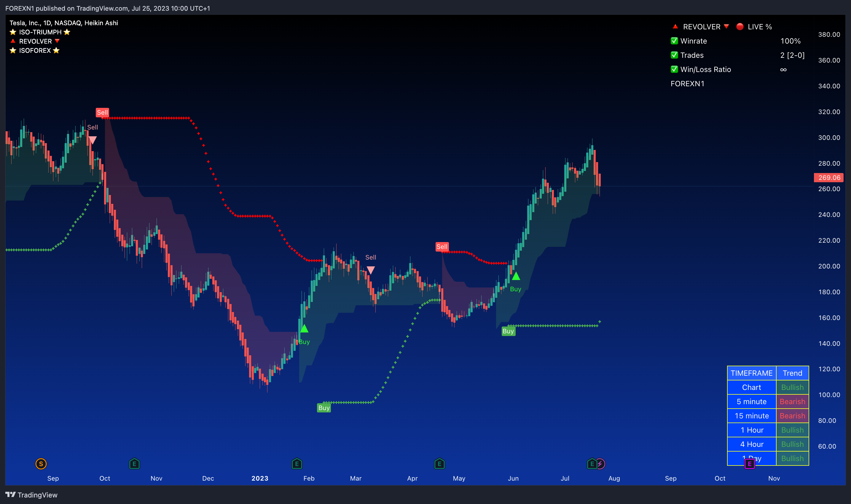Click the green Buy label box near Jun
Image resolution: width=851 pixels, height=504 pixels.
[x=508, y=331]
